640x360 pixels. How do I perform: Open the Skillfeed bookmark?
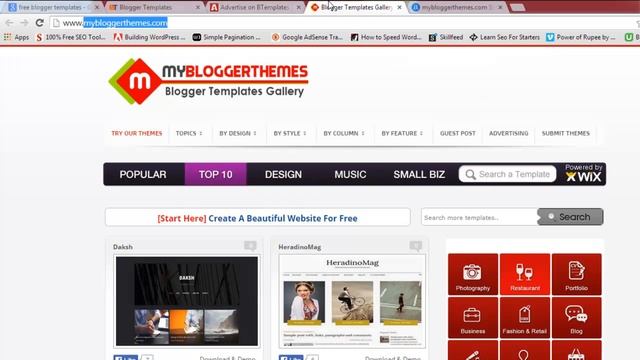coord(446,37)
